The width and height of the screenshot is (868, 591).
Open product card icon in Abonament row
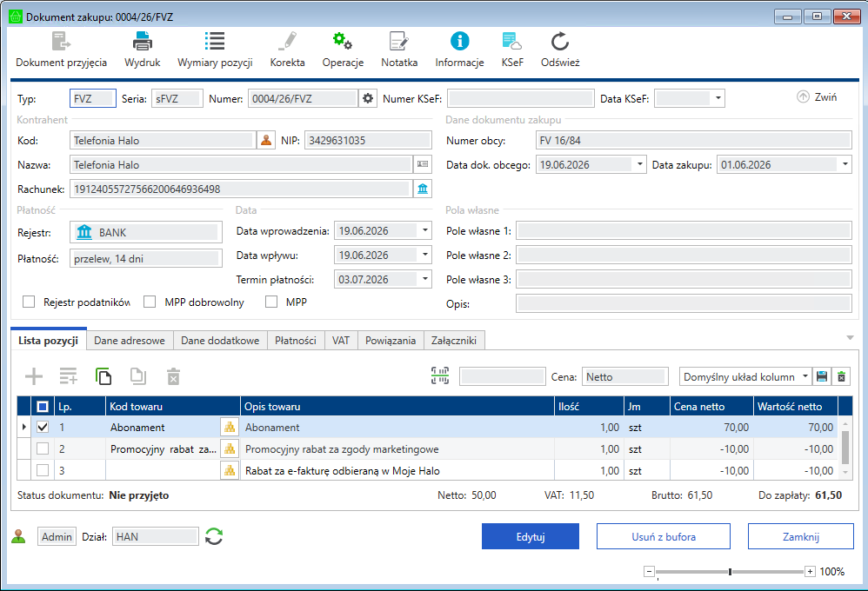point(230,428)
